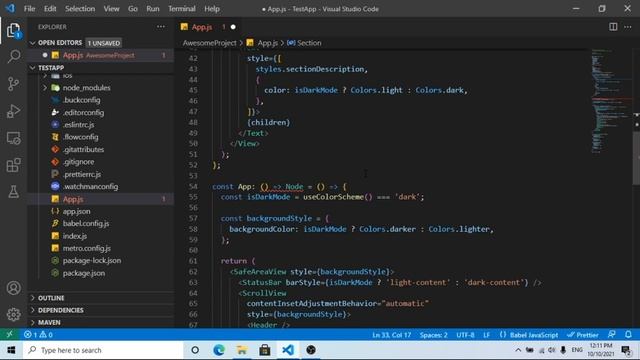Open the Extensions view icon

tap(13, 165)
